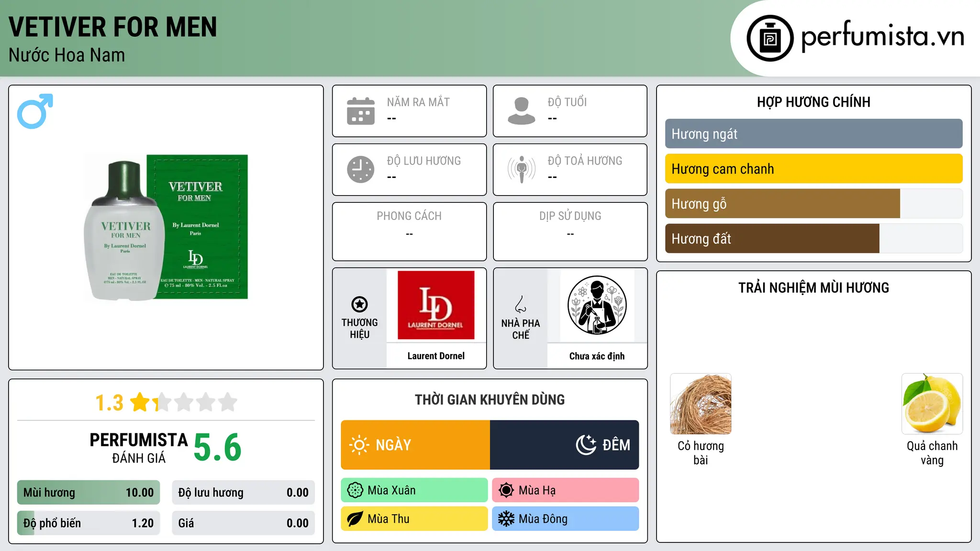Click the THỜI GIAN KHUYÊN DÙNG heading

tap(490, 399)
